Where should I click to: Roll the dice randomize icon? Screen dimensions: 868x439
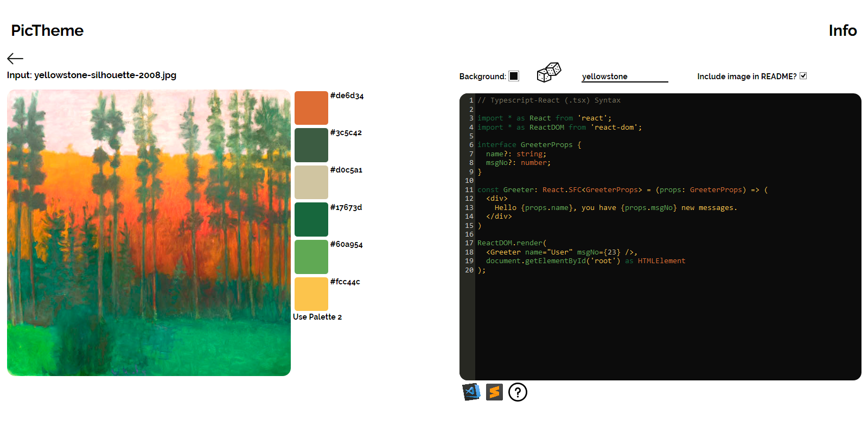click(x=548, y=72)
